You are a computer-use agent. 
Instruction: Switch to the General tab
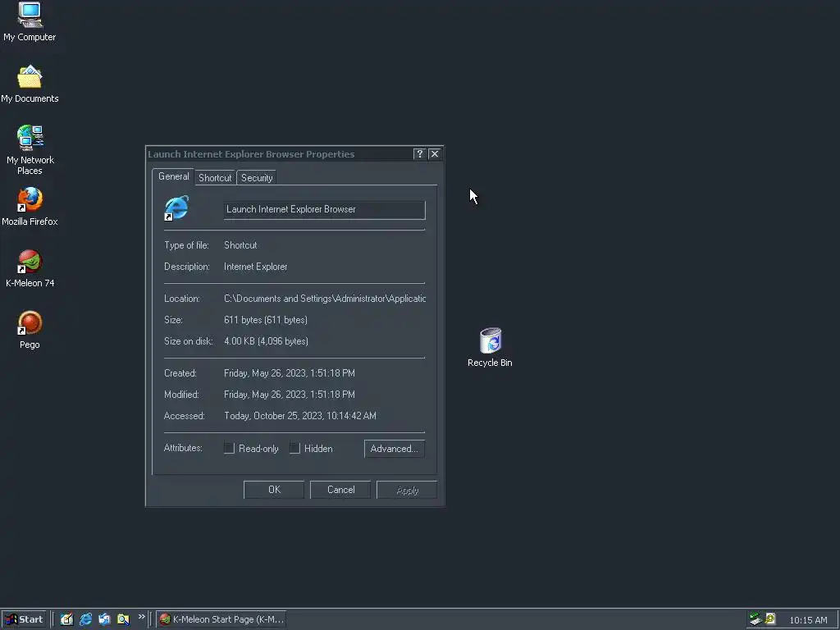point(173,177)
